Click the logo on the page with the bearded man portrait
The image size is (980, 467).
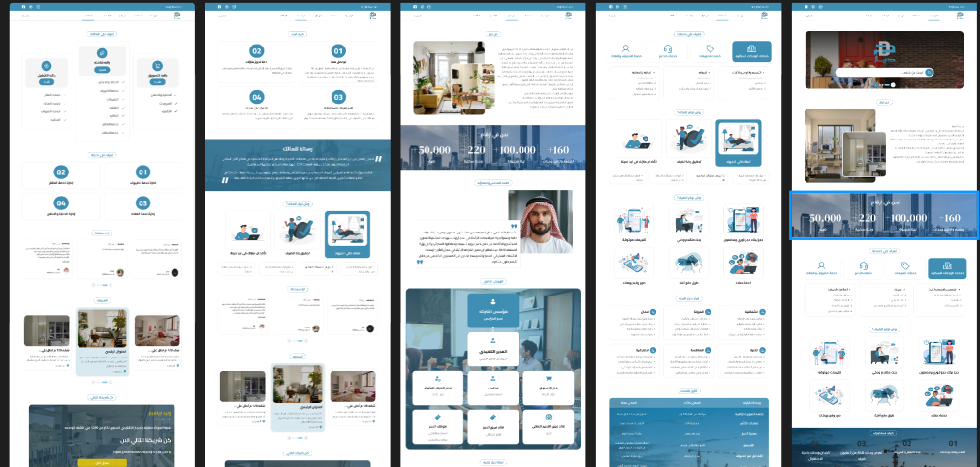pos(568,15)
